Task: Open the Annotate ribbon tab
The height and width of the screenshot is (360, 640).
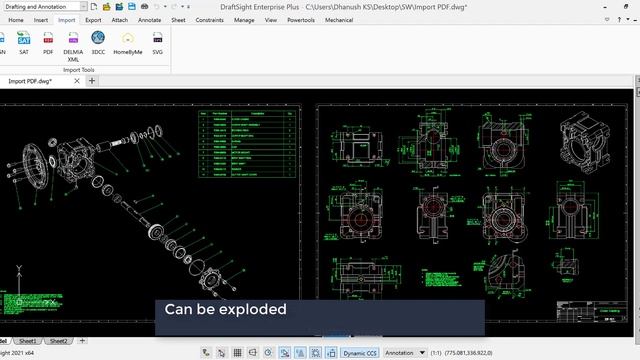Action: pos(149,20)
